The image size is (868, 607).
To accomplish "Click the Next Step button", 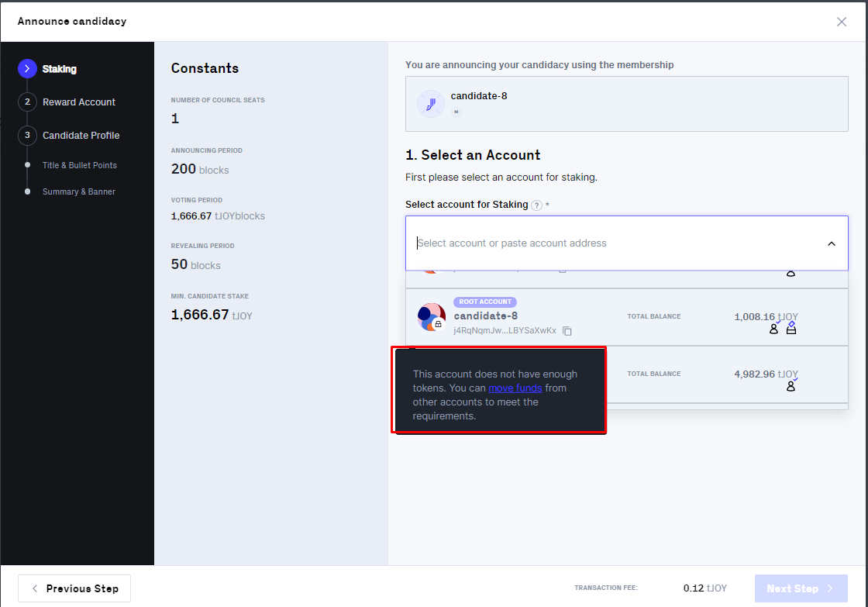I will [x=801, y=588].
